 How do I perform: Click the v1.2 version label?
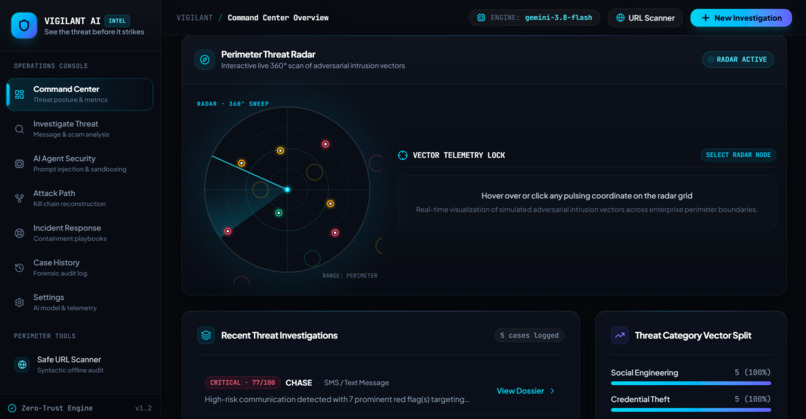143,408
